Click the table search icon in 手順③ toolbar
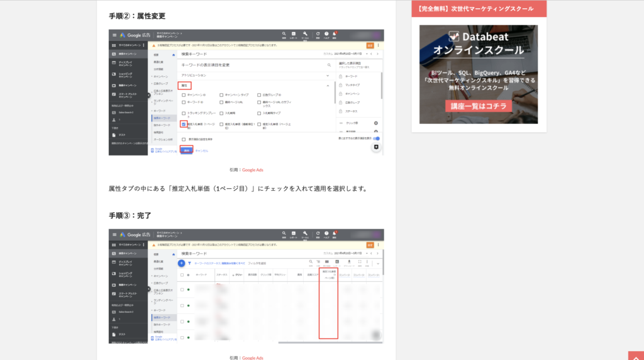Screen dimensions: 644x360 click(x=311, y=262)
